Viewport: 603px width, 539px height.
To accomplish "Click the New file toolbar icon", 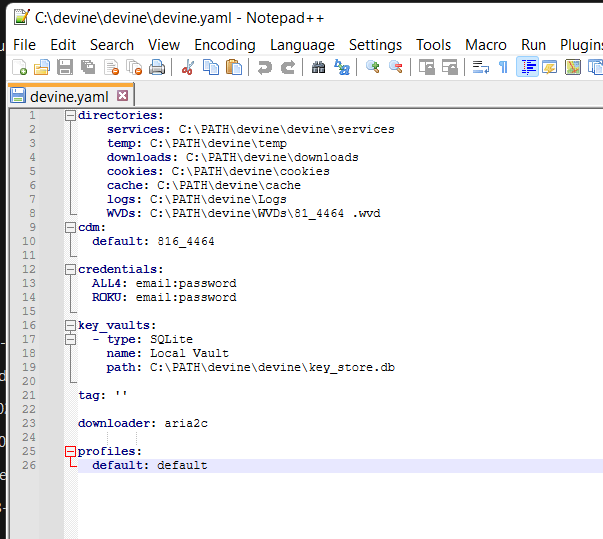I will pos(19,67).
